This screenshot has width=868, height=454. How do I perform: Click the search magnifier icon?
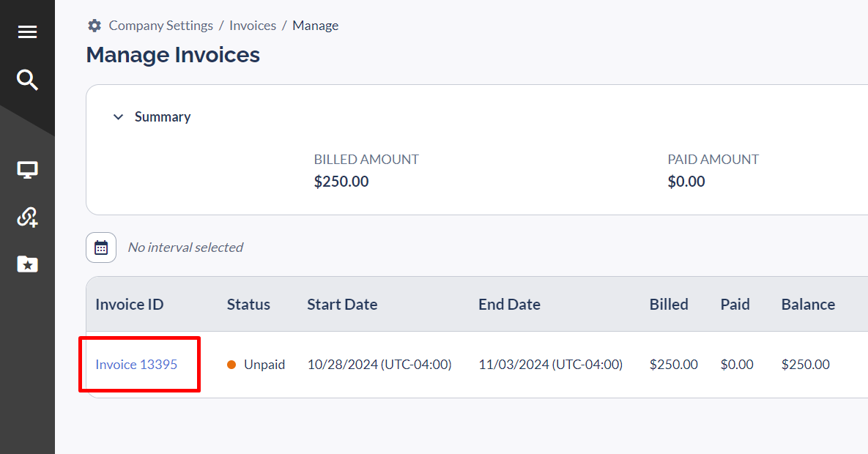pyautogui.click(x=27, y=80)
